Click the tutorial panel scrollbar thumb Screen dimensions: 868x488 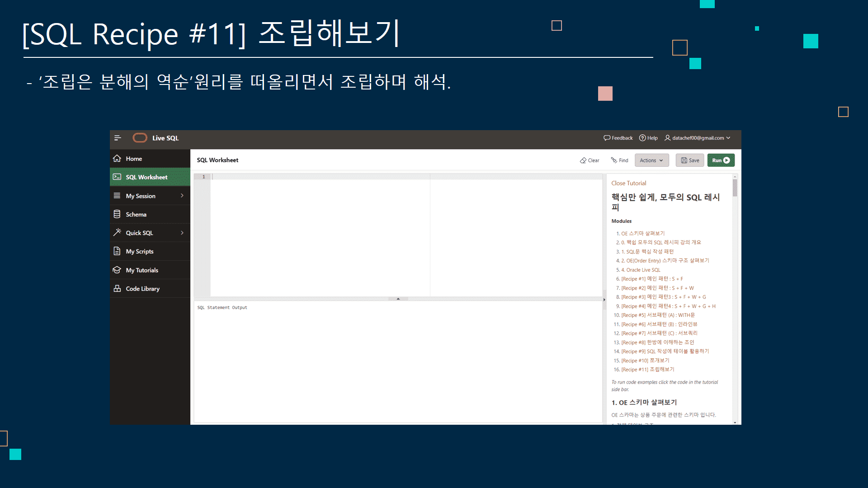pyautogui.click(x=735, y=188)
